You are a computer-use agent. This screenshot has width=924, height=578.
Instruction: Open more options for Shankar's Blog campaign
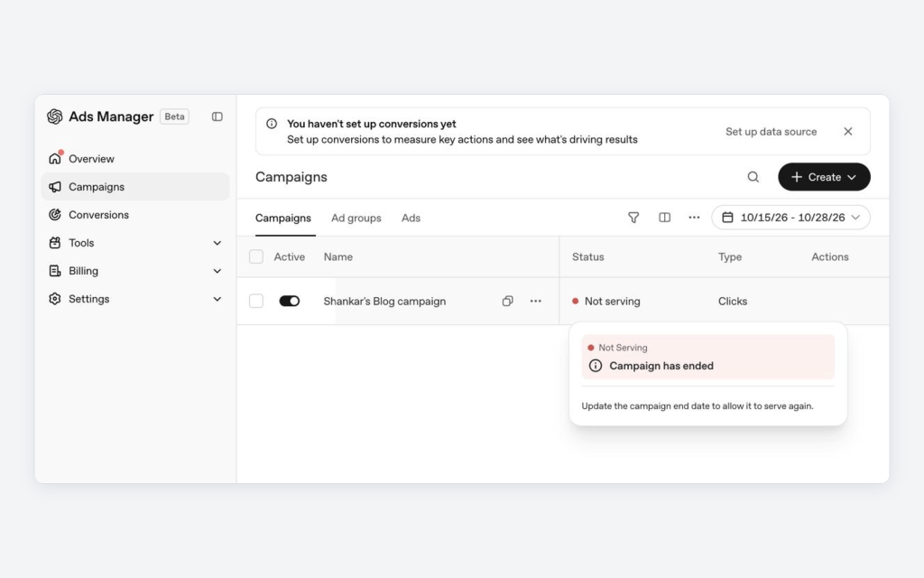pos(536,301)
